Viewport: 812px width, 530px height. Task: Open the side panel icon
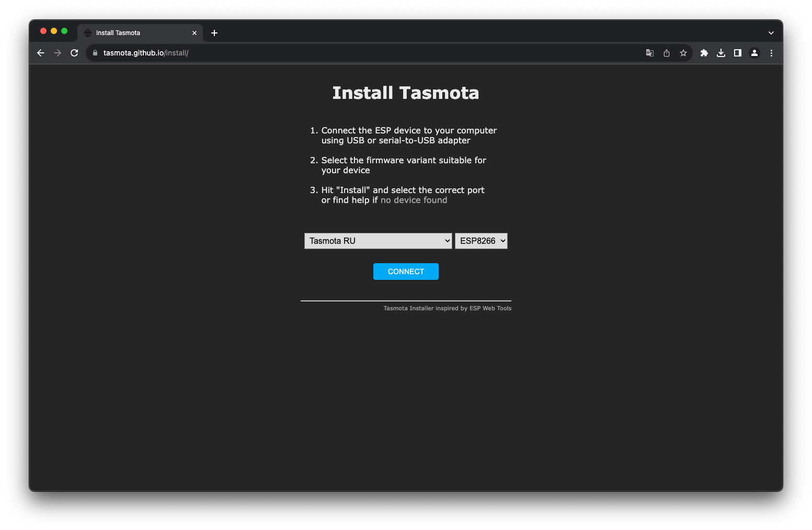(738, 53)
